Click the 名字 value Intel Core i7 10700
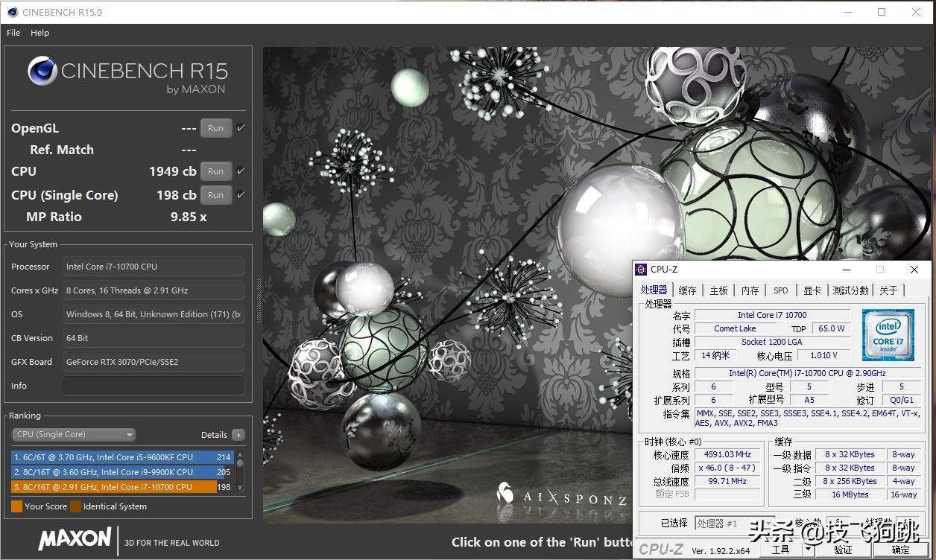Viewport: 936px width, 560px height. tap(772, 315)
